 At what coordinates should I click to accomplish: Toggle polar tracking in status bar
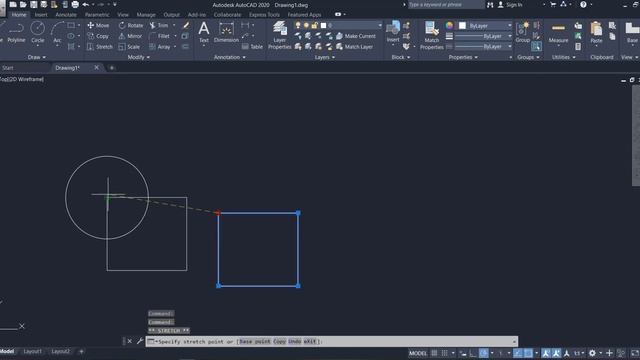point(484,353)
